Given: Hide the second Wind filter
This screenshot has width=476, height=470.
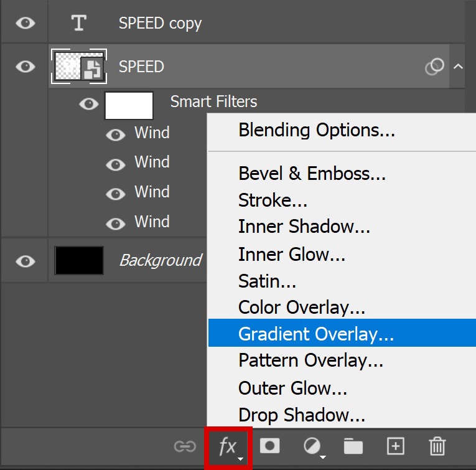Looking at the screenshot, I should tap(116, 165).
